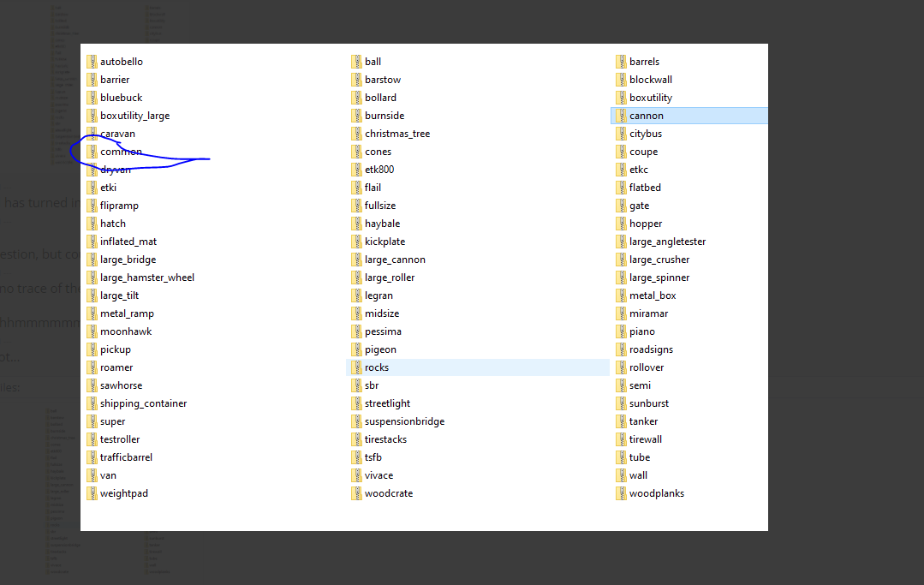Click the zip icon next to cannon
924x585 pixels.
(x=621, y=116)
